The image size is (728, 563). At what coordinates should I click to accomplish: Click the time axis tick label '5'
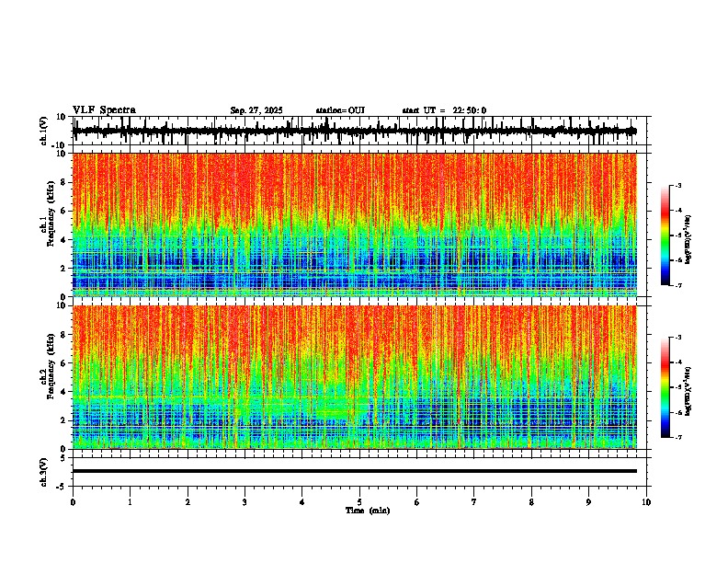click(x=359, y=502)
